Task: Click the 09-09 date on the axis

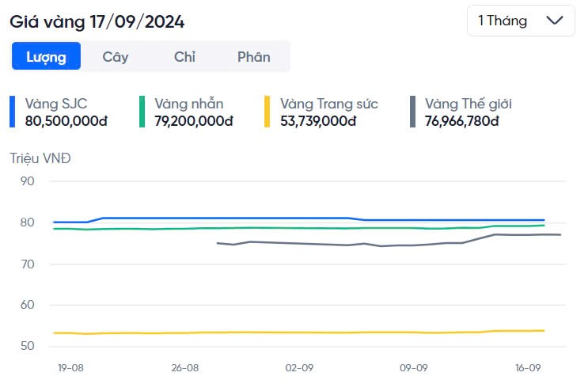Action: coord(414,368)
